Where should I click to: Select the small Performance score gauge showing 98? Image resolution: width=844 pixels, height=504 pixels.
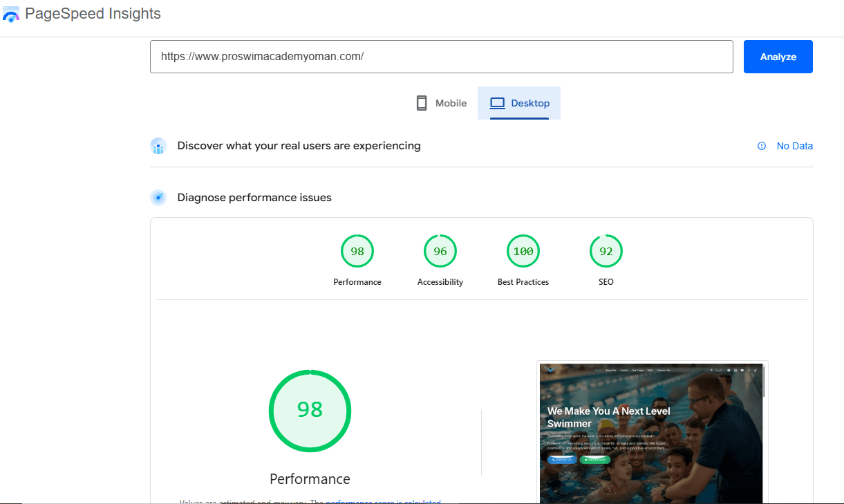357,252
